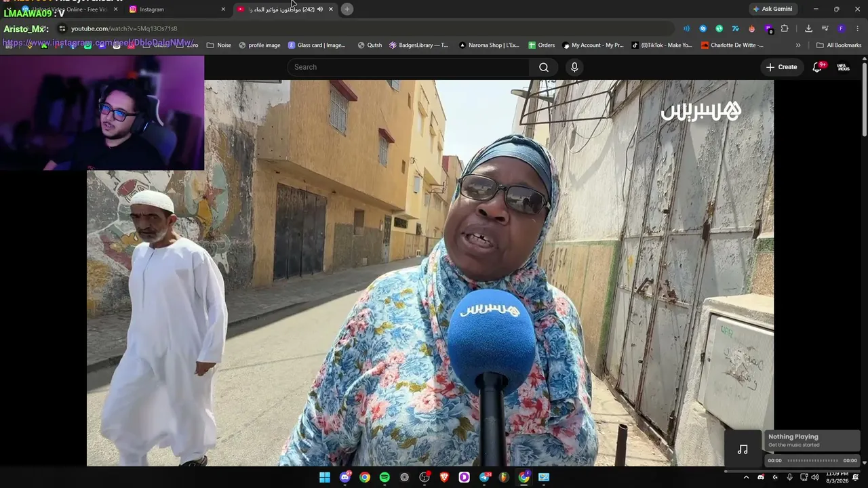Click the system tray volume icon

pyautogui.click(x=815, y=477)
